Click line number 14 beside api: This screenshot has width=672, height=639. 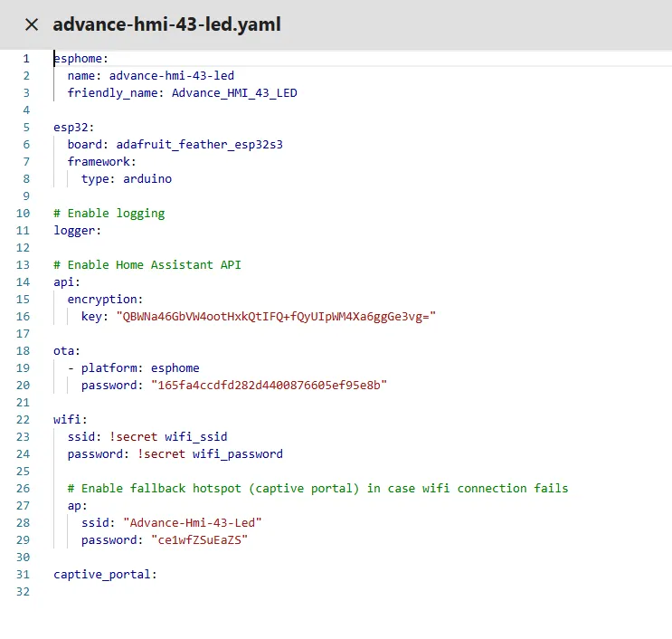tap(23, 282)
